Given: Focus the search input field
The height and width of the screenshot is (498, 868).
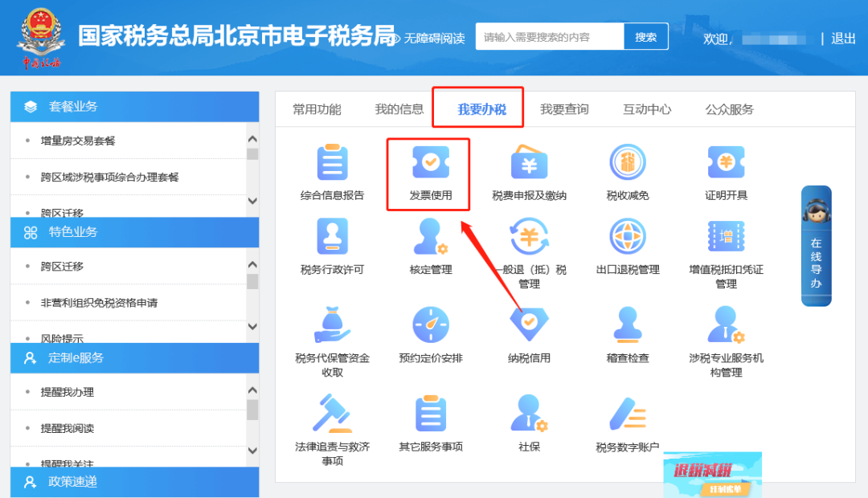Looking at the screenshot, I should click(x=550, y=36).
